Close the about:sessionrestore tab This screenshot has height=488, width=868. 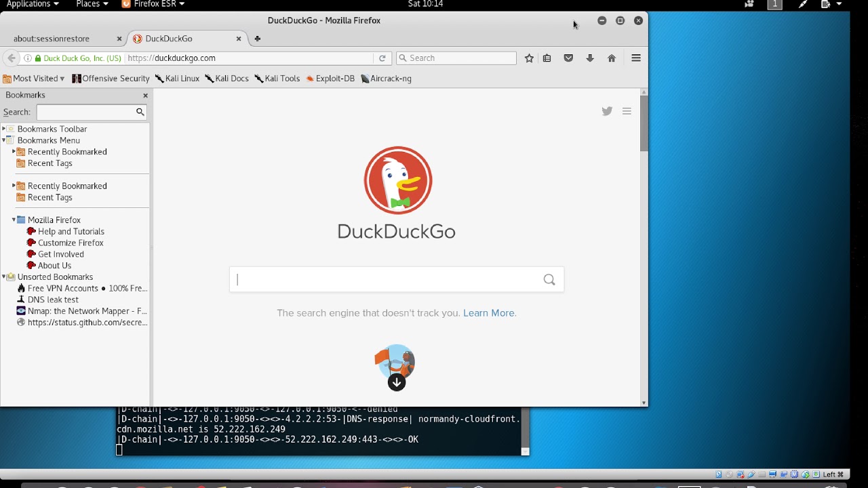(x=119, y=39)
